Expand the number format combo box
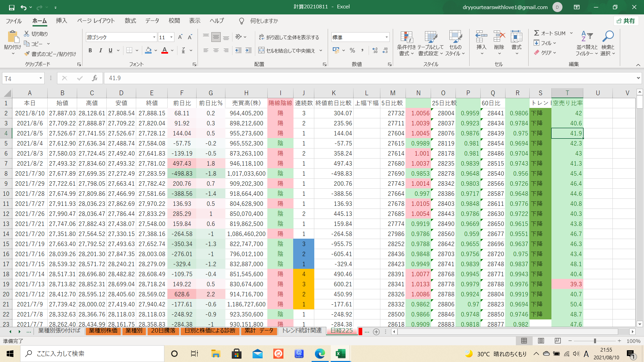This screenshot has width=644, height=362. 386,37
